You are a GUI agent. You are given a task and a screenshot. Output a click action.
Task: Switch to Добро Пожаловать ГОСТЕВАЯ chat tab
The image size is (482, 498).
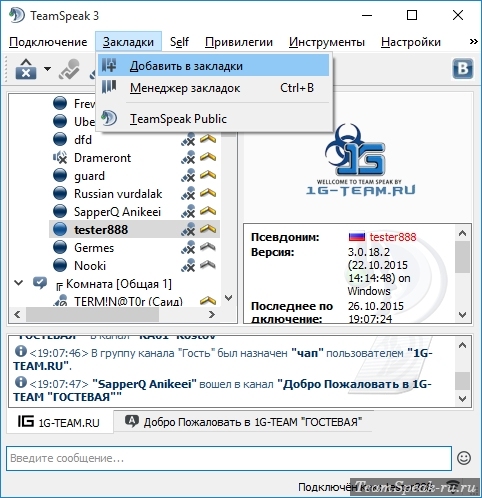(243, 422)
